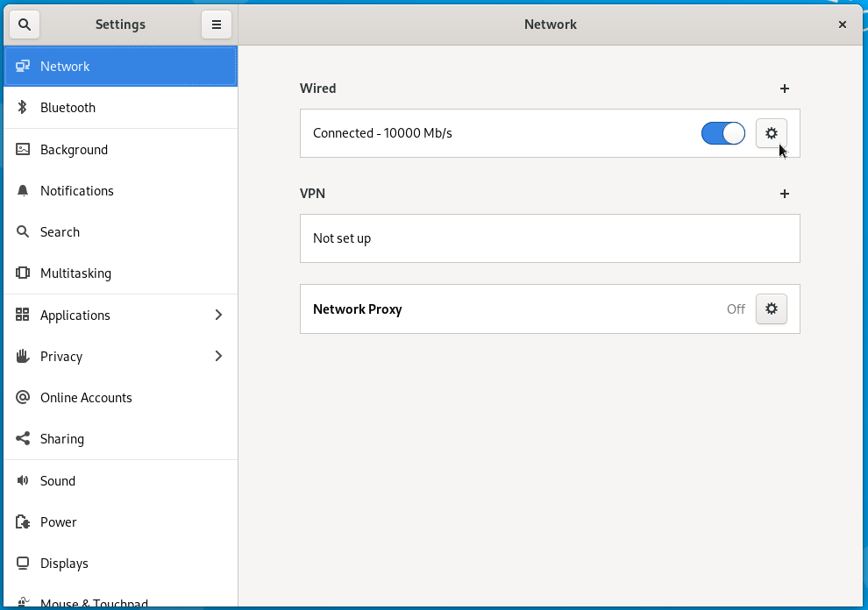Open wired connection gear settings

coord(772,133)
